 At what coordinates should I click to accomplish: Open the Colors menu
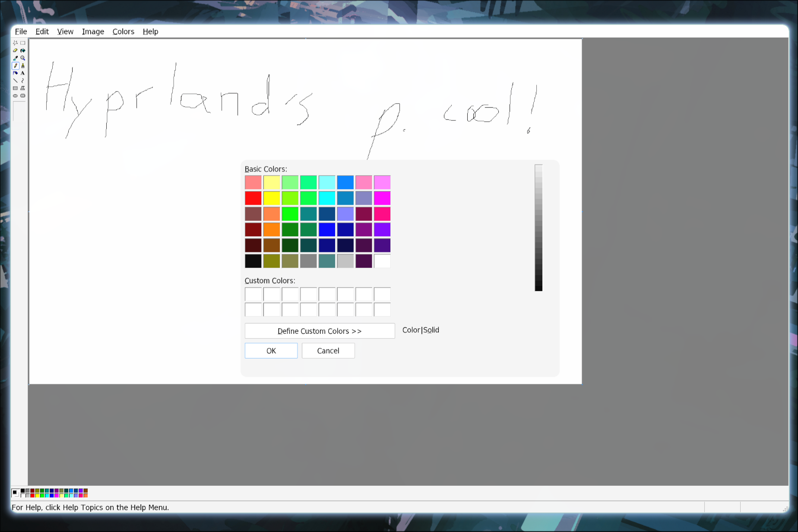click(x=123, y=31)
